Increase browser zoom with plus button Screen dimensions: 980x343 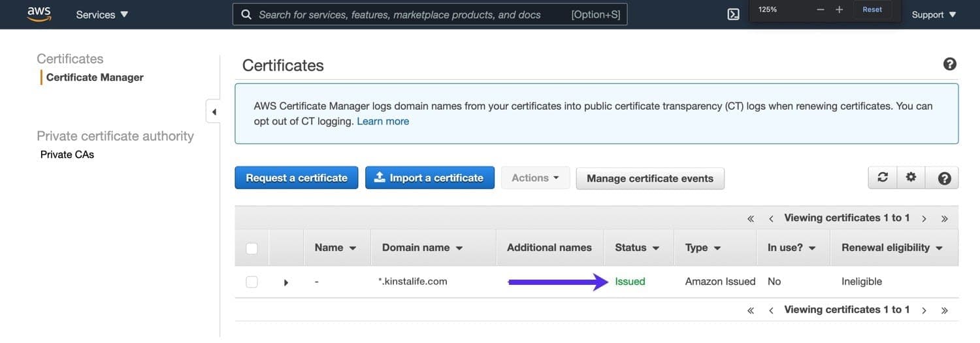coord(840,10)
